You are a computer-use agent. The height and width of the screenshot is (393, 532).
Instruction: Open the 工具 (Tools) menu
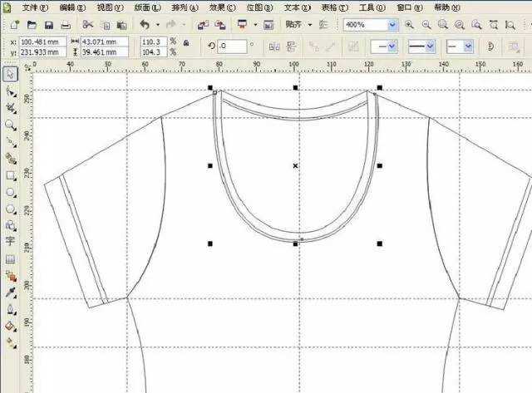[x=369, y=7]
